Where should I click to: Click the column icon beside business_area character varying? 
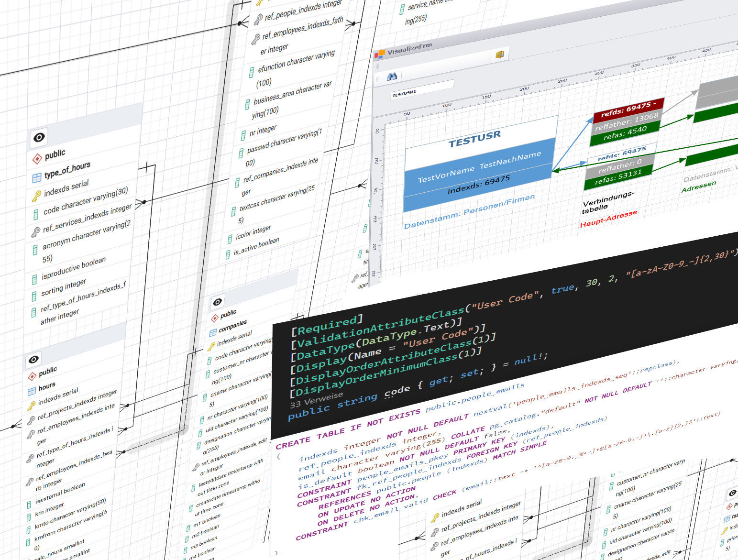(x=247, y=104)
